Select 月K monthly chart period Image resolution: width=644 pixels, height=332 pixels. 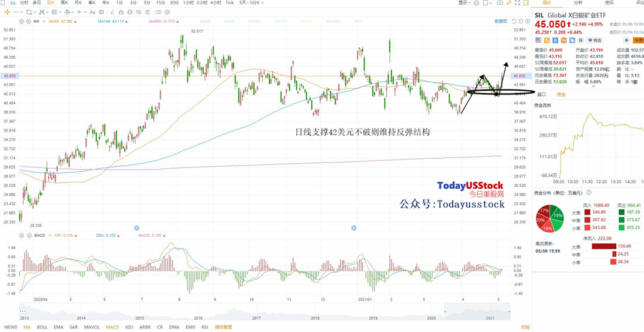click(78, 2)
